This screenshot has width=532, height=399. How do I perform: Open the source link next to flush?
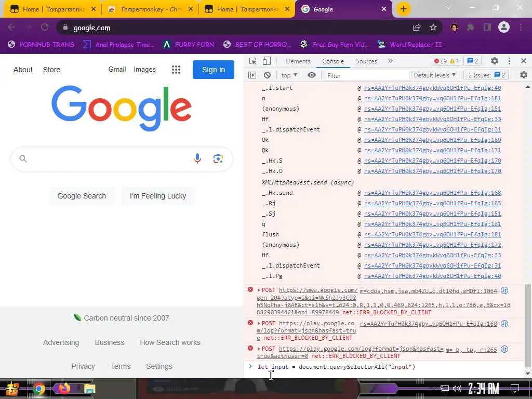point(432,234)
